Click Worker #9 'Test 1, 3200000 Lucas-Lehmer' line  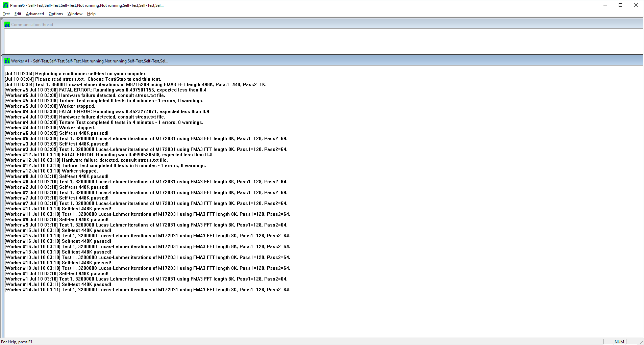[x=146, y=225]
